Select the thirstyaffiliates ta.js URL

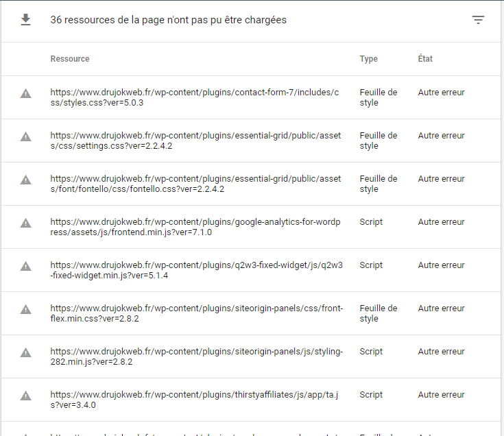coord(194,400)
